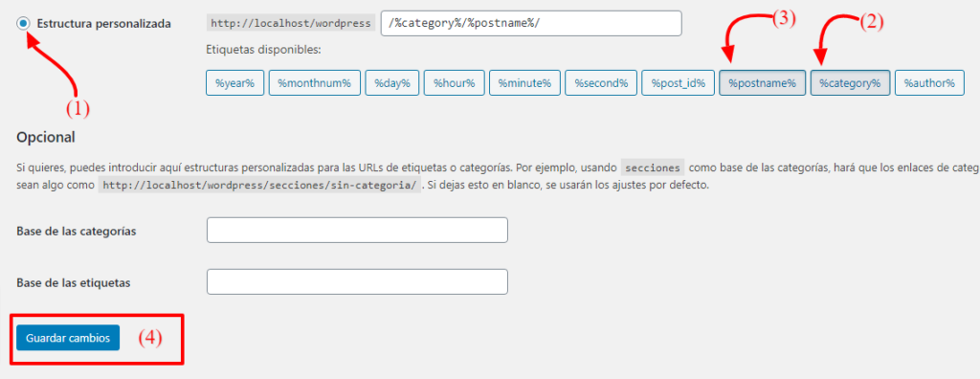
Task: Insert the %day% tag button
Action: point(391,82)
